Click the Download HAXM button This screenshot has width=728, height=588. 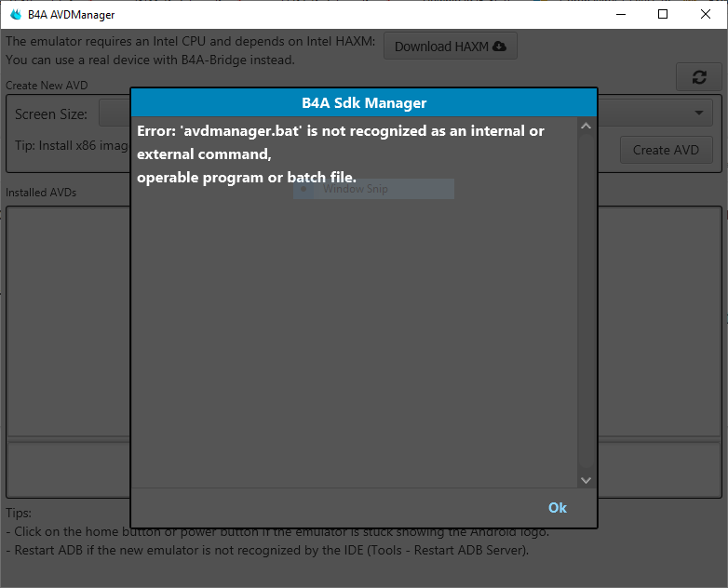coord(450,46)
